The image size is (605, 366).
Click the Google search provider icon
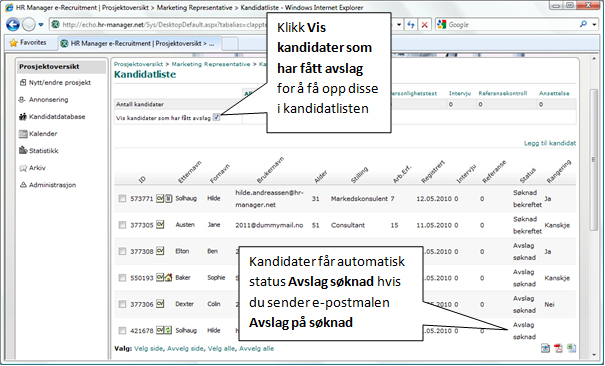pos(441,25)
